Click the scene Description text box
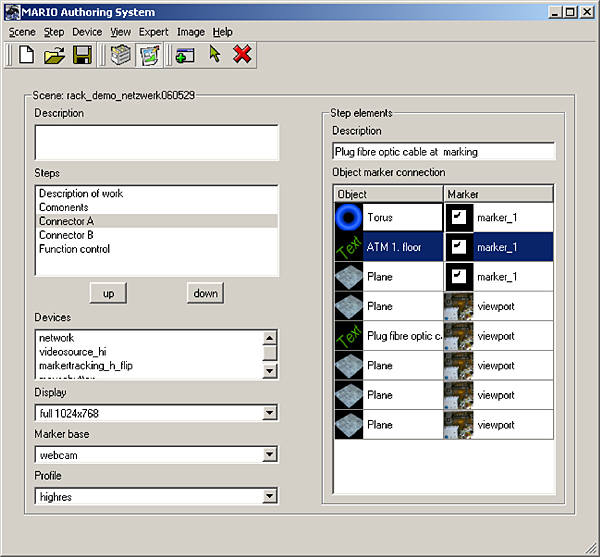This screenshot has height=557, width=600. (157, 142)
